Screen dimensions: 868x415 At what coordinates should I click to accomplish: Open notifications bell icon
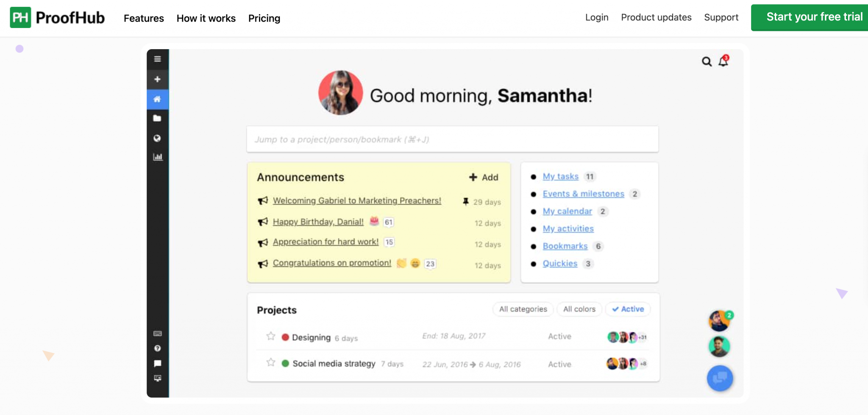pyautogui.click(x=723, y=61)
